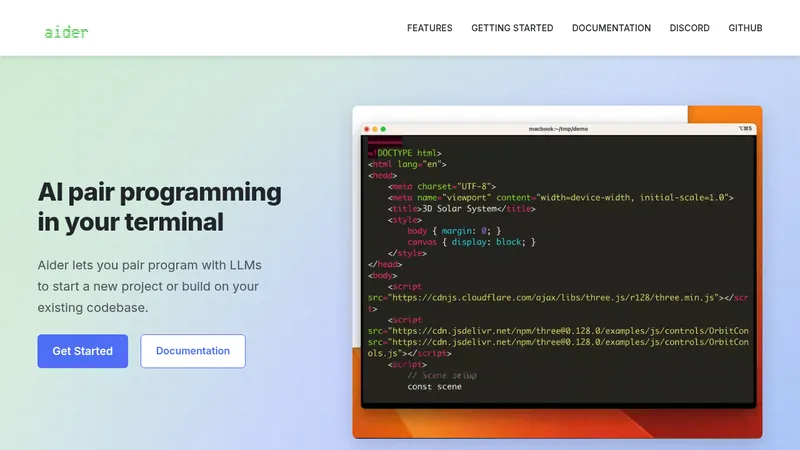This screenshot has width=800, height=450.
Task: Click the terminal title macbook:~/tmp/demo
Action: 558,129
